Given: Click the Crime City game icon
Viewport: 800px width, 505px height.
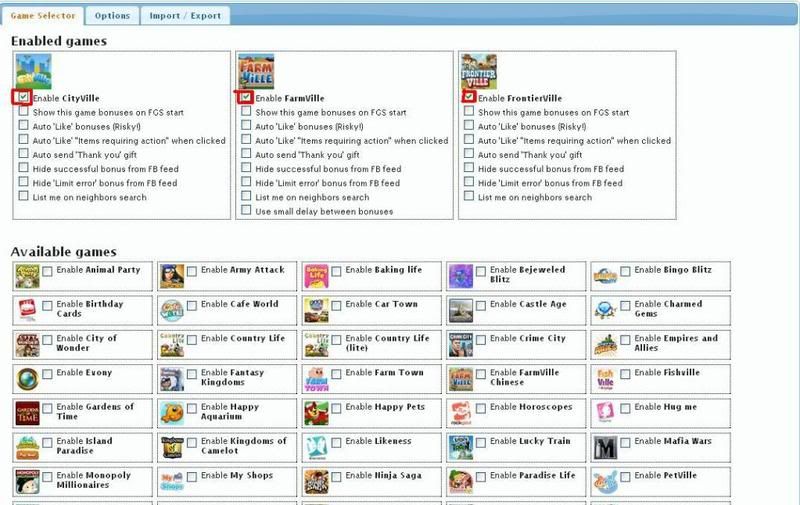Looking at the screenshot, I should 461,344.
